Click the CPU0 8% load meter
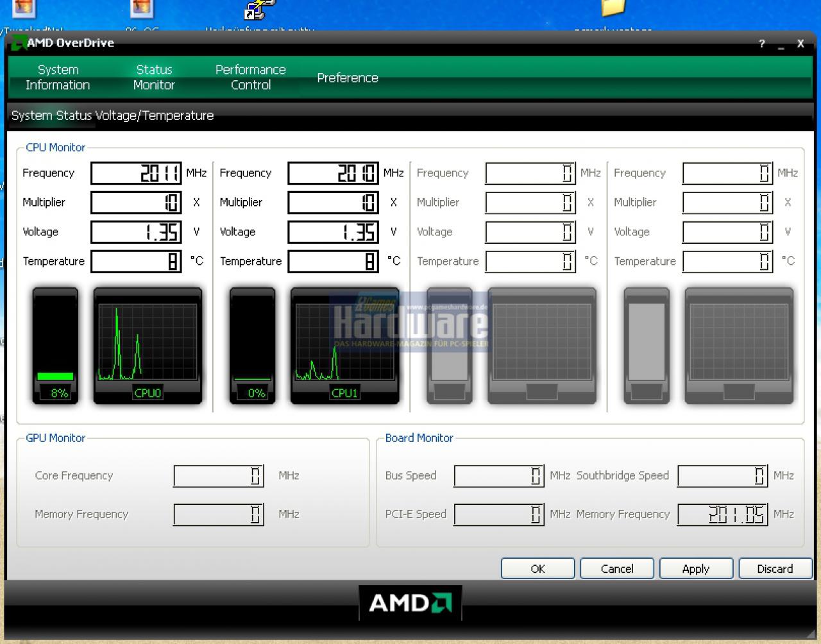821x644 pixels. tap(55, 346)
